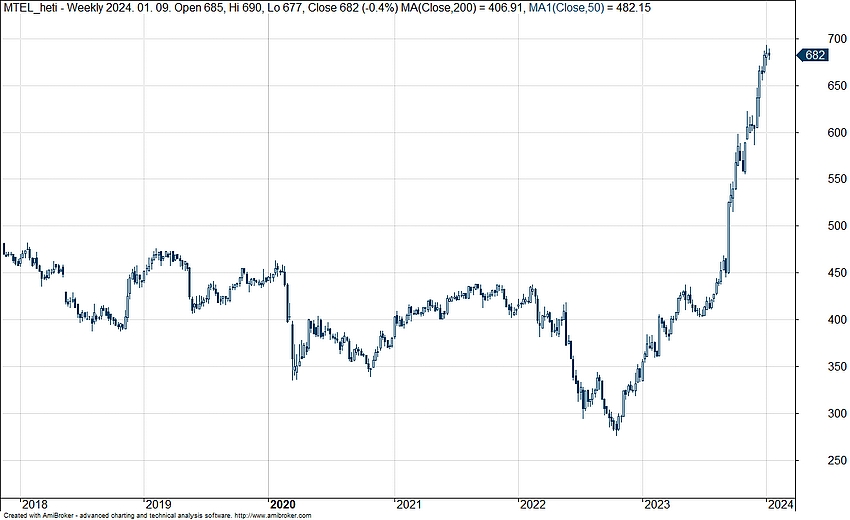
Task: Click the 2024 year label on time axis
Action: (x=781, y=505)
